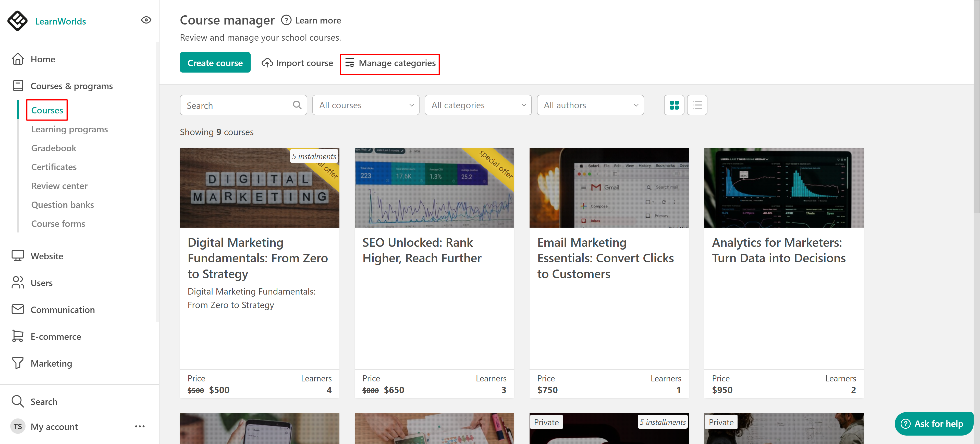
Task: Click the Website monitor icon
Action: pos(18,256)
